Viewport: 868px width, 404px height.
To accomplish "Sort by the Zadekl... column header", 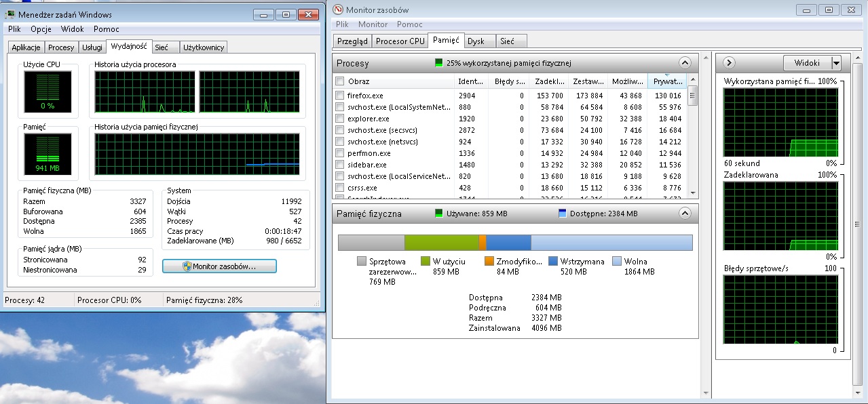I will 549,81.
